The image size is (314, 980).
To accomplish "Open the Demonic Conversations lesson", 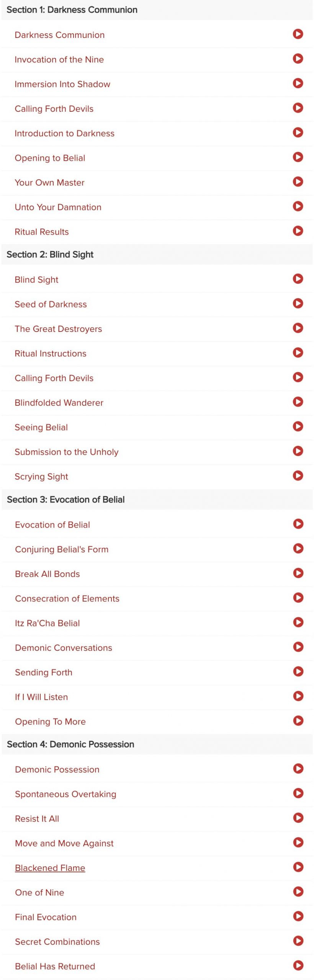I will (64, 648).
